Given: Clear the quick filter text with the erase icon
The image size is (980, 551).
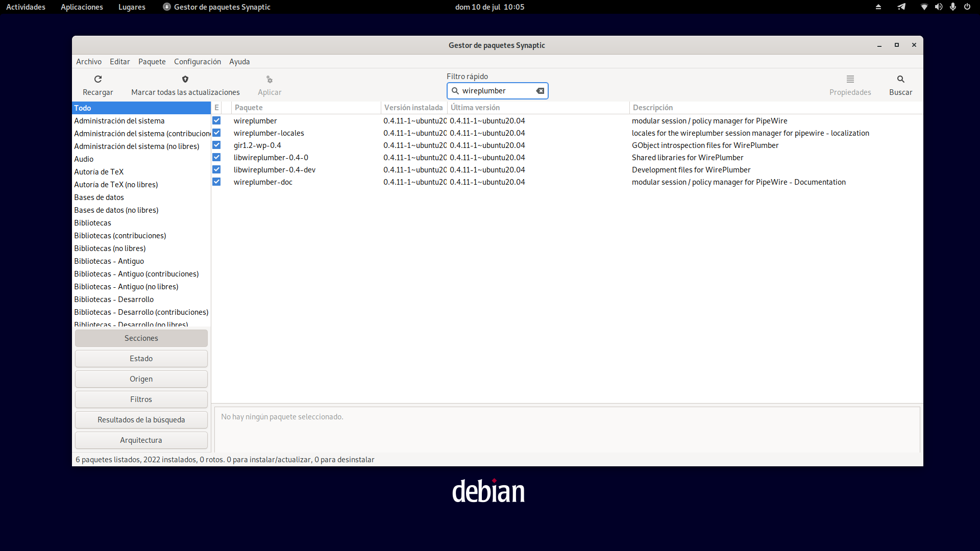Looking at the screenshot, I should click(x=540, y=91).
